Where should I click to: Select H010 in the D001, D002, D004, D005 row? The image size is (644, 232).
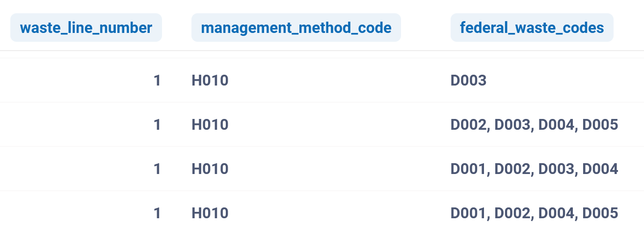[x=210, y=213]
